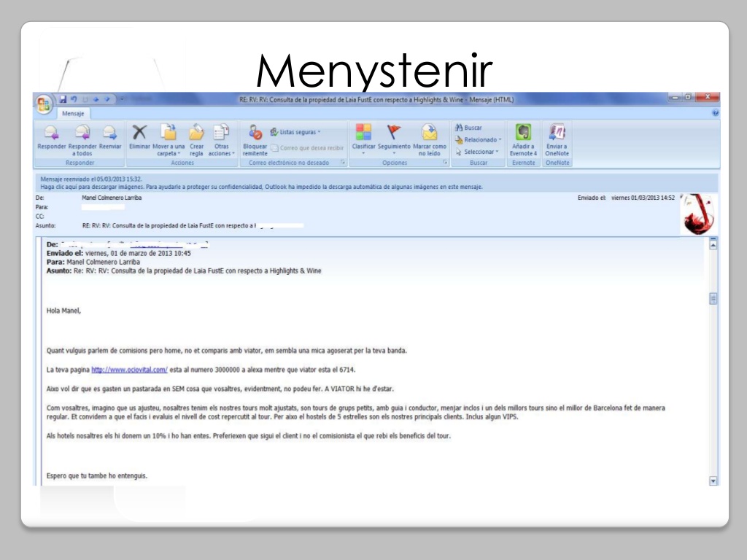Open the Office button menu
Screen dimensions: 747x560
43,104
